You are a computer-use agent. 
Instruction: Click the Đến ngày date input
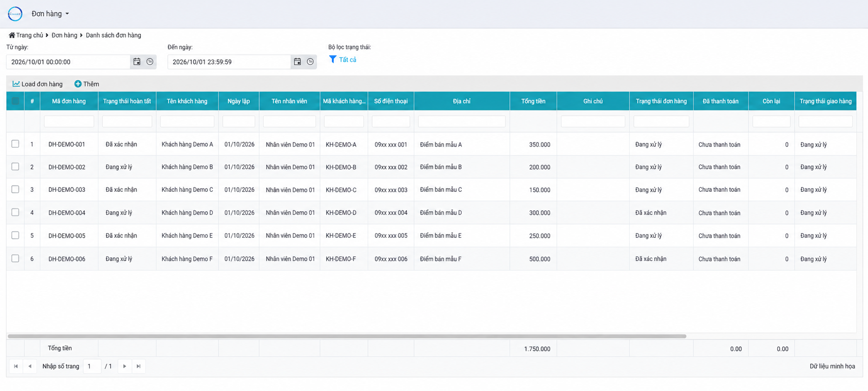[229, 62]
